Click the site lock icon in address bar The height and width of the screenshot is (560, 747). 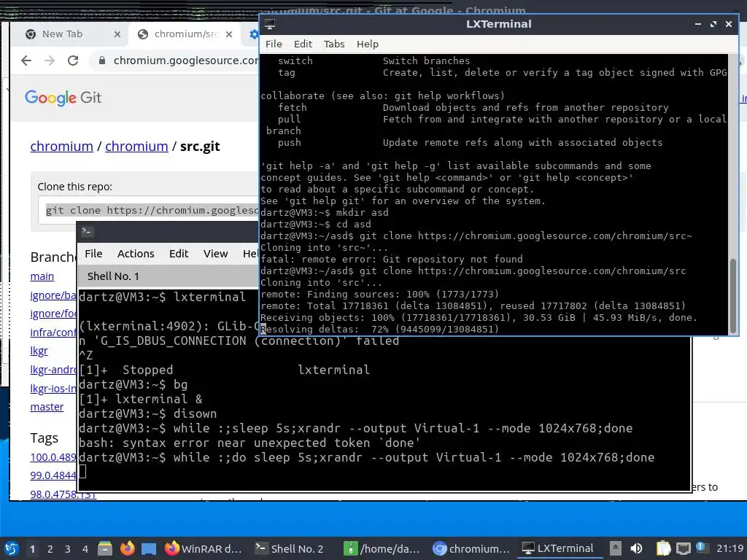pos(101,61)
